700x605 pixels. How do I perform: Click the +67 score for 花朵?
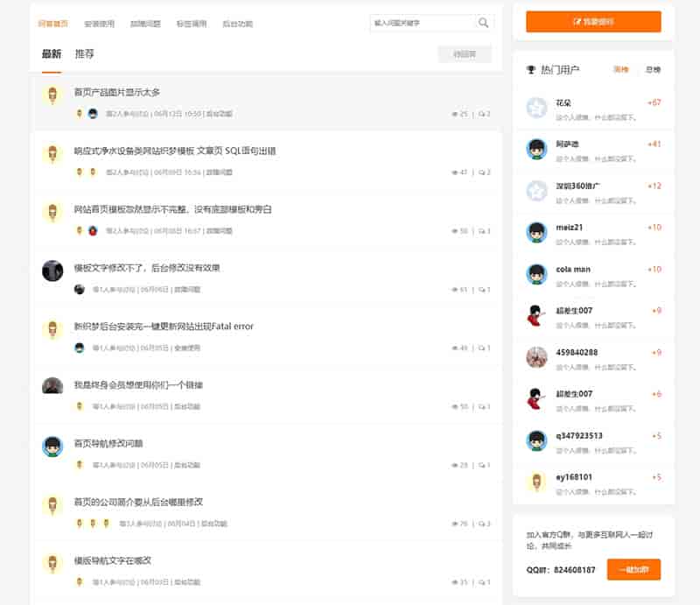pyautogui.click(x=654, y=102)
